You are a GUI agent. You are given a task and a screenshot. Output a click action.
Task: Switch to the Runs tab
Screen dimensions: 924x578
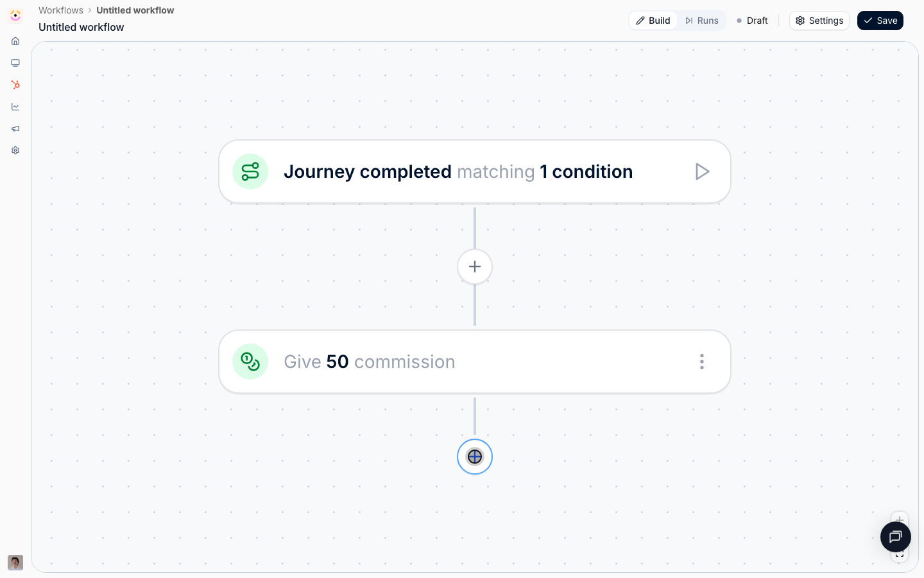pos(701,21)
